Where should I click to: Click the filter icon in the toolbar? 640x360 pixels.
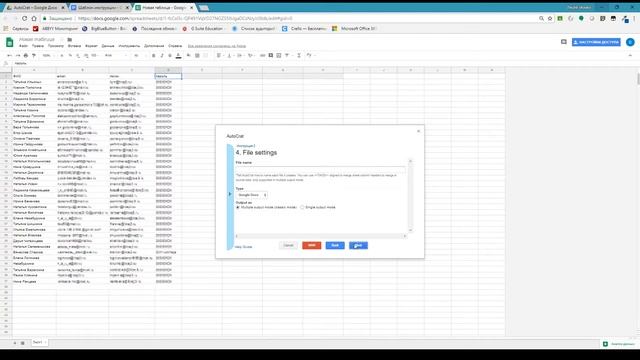tap(287, 56)
